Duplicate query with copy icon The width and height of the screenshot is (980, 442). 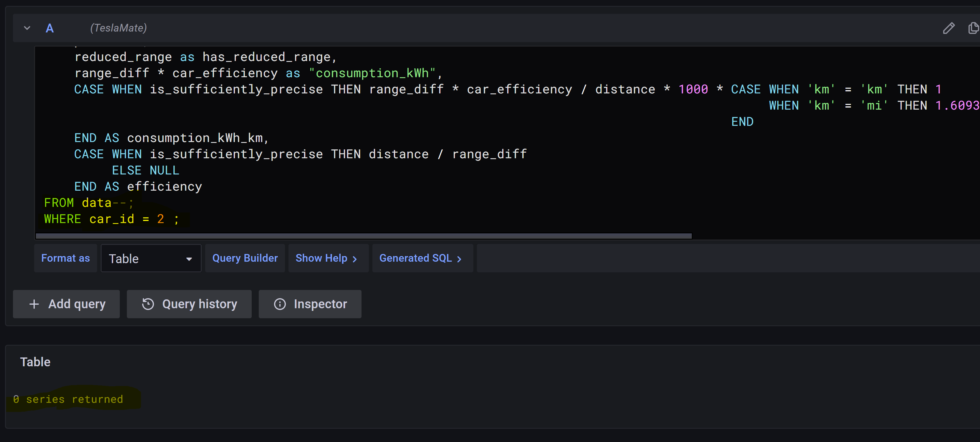pyautogui.click(x=973, y=28)
